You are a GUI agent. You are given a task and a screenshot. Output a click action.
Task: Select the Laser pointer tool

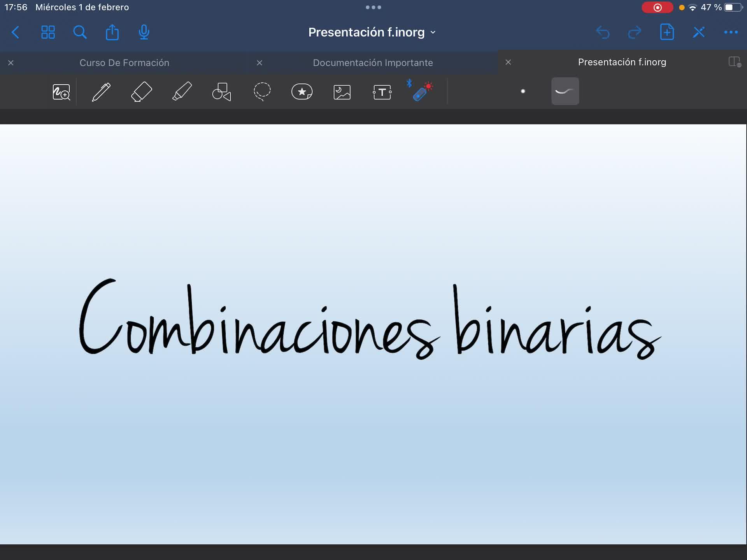click(420, 91)
